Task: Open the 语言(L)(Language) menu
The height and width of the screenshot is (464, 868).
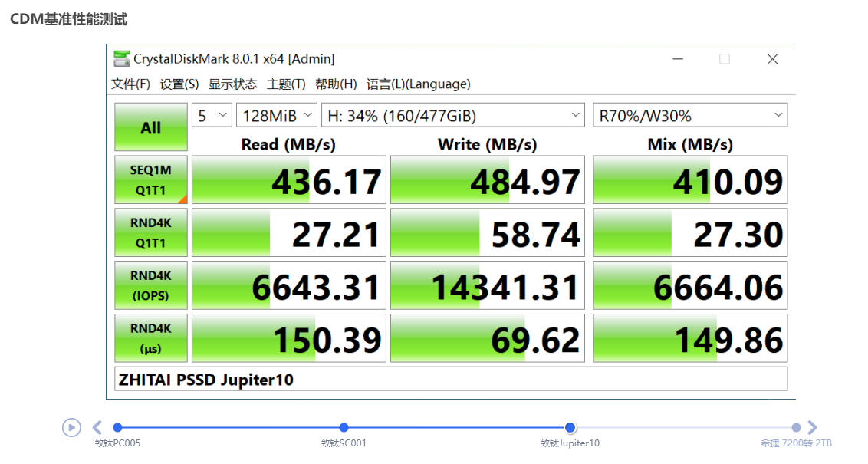Action: tap(419, 84)
